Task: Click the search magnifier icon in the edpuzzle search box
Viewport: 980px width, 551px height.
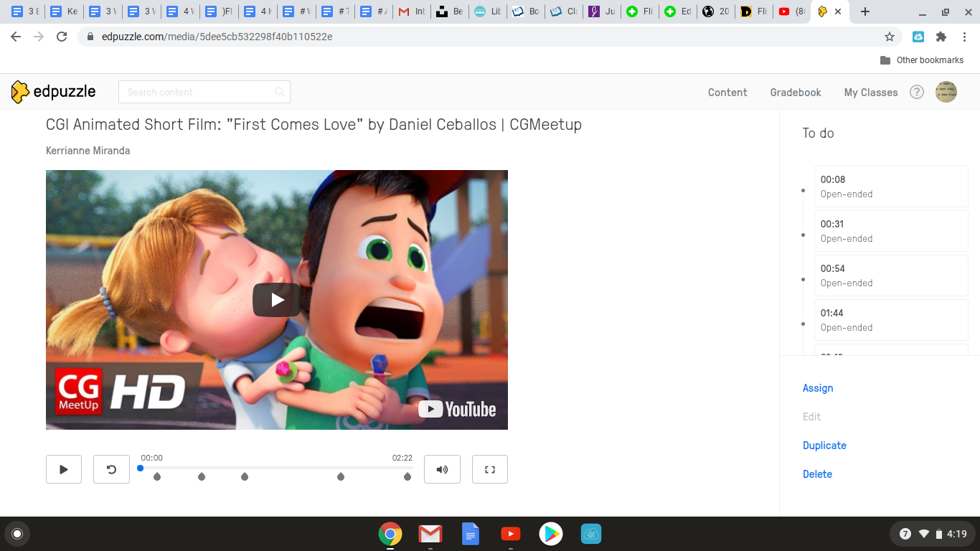Action: tap(280, 92)
